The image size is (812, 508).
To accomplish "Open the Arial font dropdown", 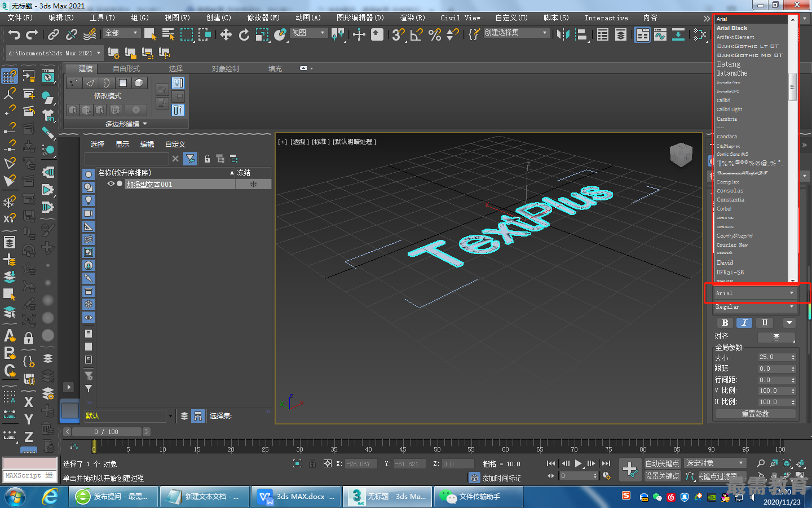I will (755, 293).
